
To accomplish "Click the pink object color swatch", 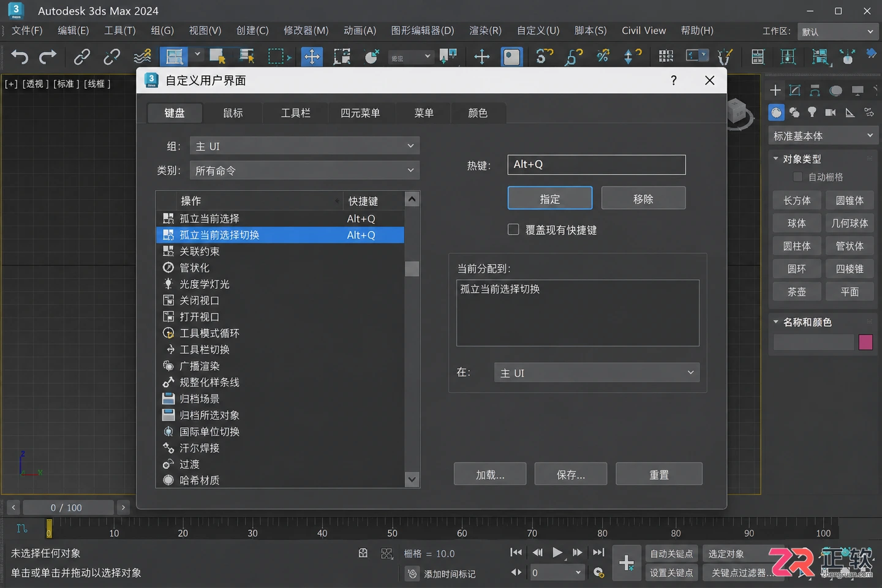I will coord(865,342).
